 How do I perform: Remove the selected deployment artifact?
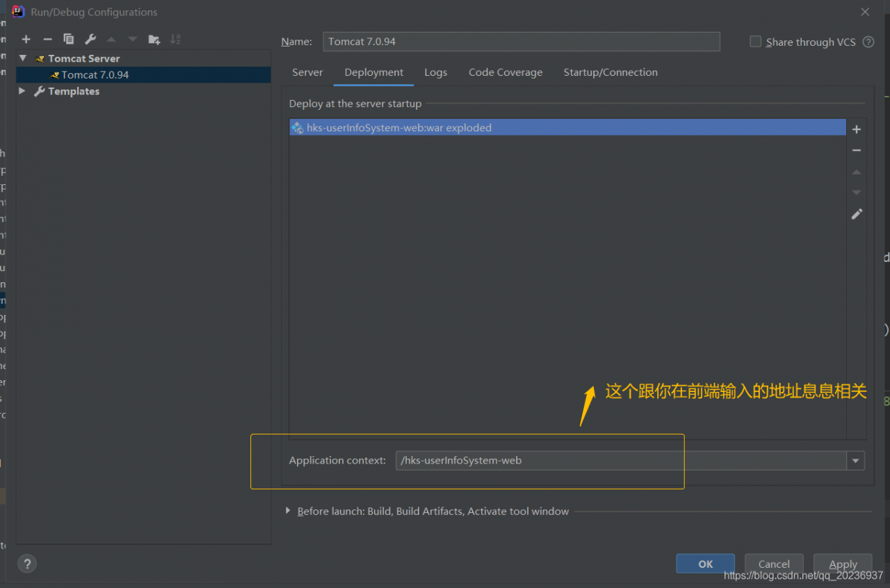[x=857, y=150]
